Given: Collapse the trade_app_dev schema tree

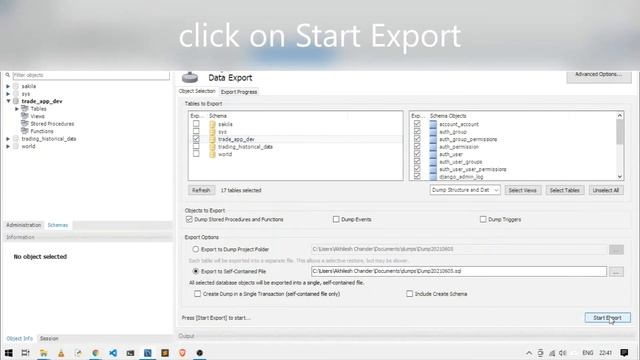Looking at the screenshot, I should pyautogui.click(x=8, y=101).
